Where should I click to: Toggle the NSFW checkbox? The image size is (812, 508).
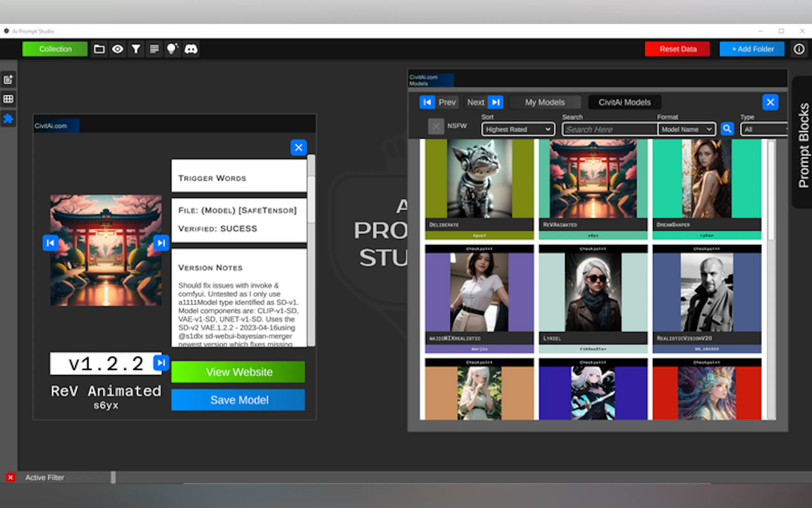pyautogui.click(x=436, y=126)
